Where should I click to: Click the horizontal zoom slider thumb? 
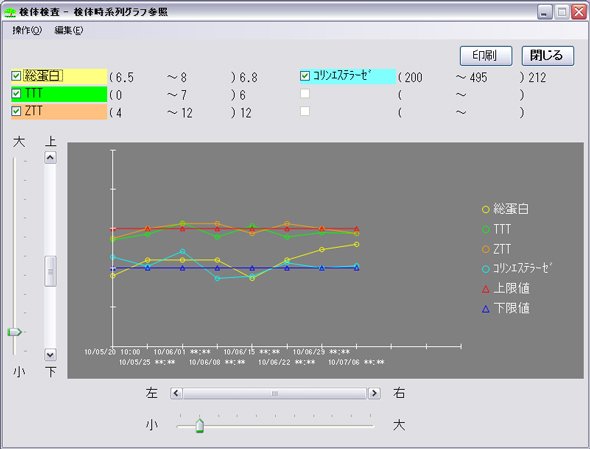(x=200, y=425)
